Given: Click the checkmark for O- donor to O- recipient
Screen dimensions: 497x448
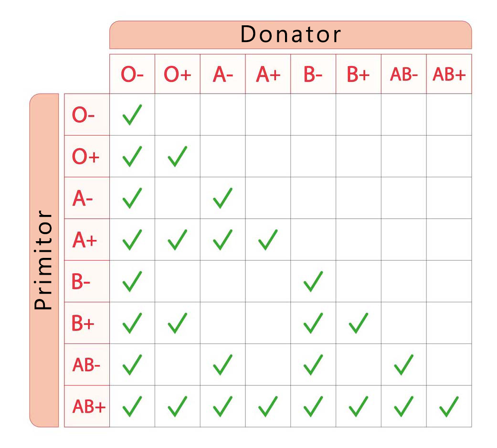Looking at the screenshot, I should 132,115.
